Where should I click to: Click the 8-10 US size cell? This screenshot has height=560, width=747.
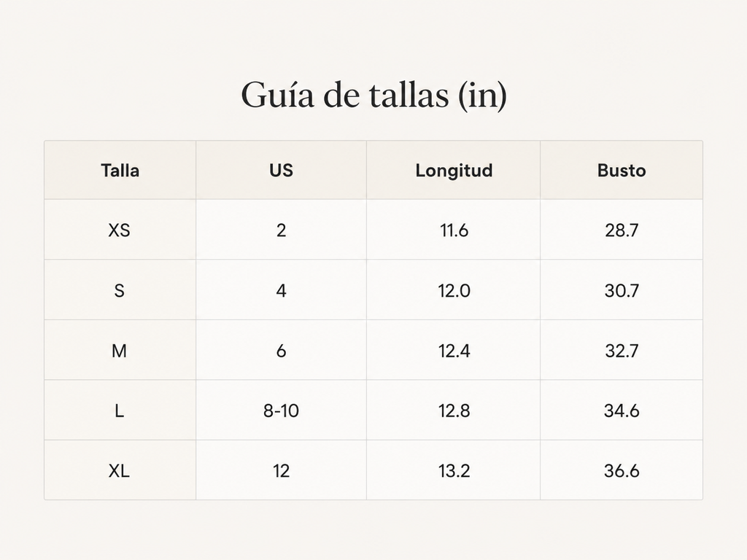pyautogui.click(x=281, y=411)
